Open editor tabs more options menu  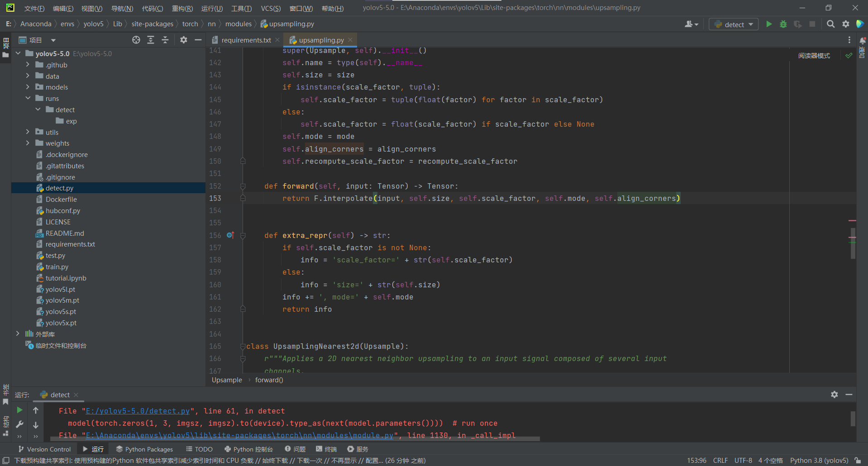(x=849, y=40)
